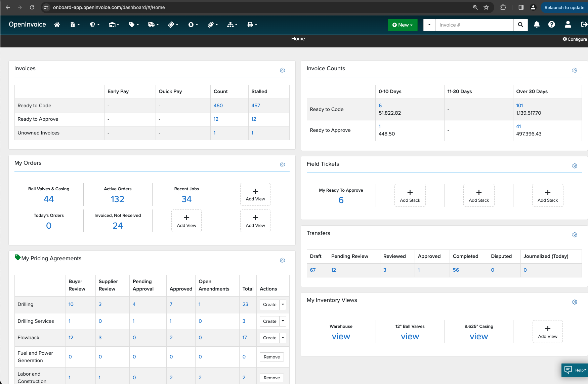Click the green New button
Screen dimensions: 588x384
pyautogui.click(x=402, y=25)
